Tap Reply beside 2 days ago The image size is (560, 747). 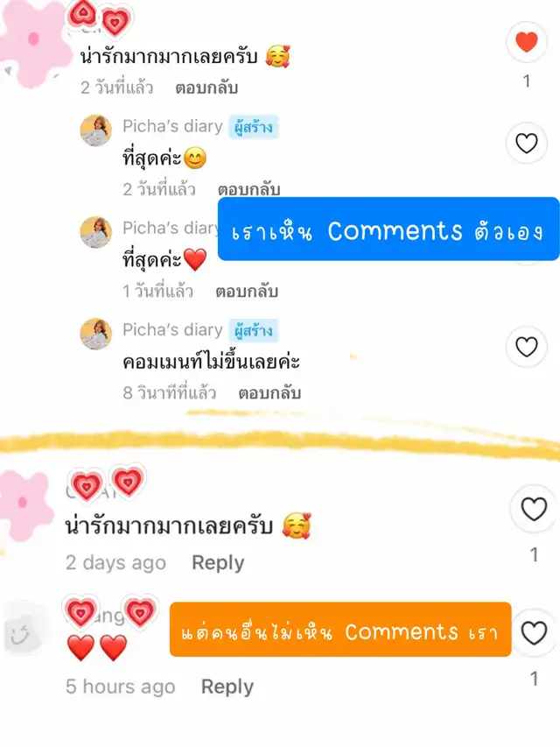(x=218, y=562)
